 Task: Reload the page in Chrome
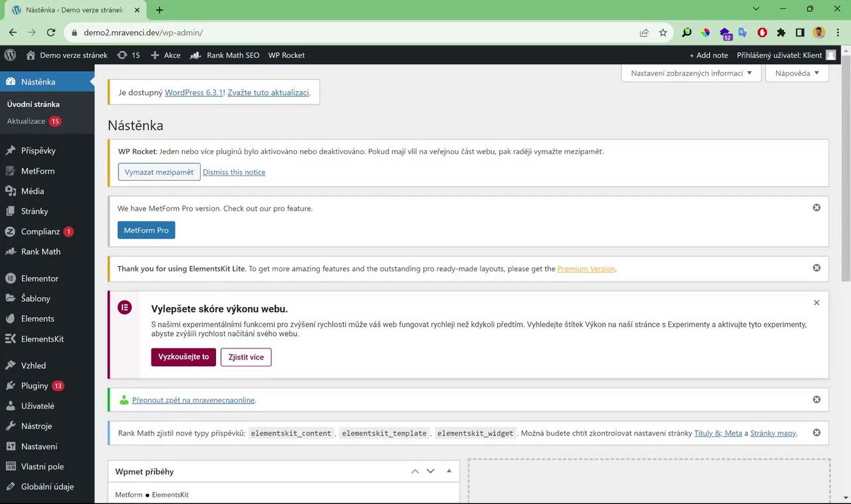(x=51, y=33)
